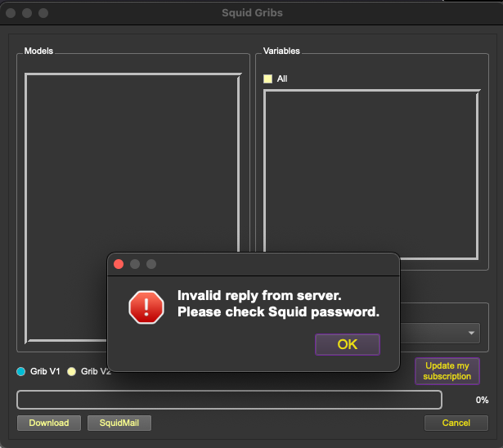Click the red error stop icon

point(146,307)
